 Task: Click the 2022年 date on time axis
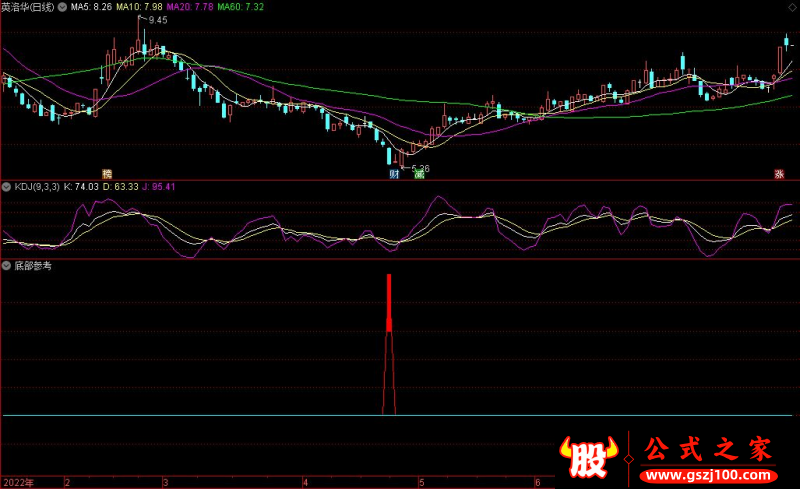[x=19, y=482]
